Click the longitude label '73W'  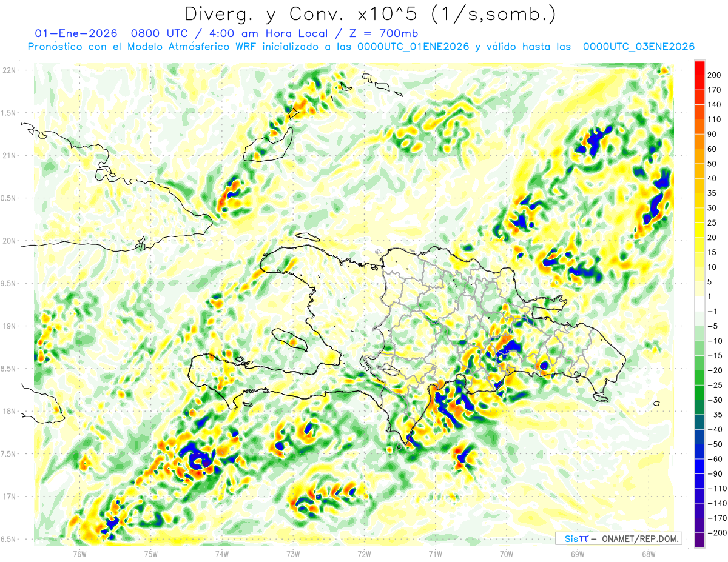pos(293,554)
